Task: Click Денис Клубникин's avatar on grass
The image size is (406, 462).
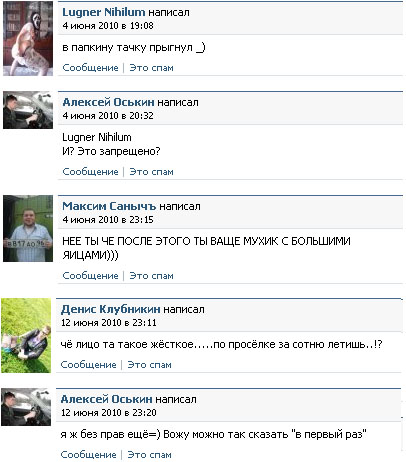Action: (26, 335)
